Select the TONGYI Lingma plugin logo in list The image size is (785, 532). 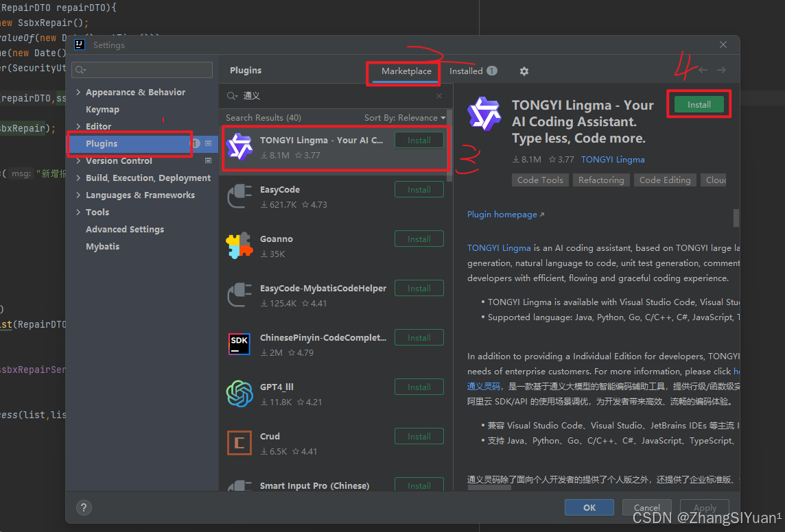[x=239, y=147]
